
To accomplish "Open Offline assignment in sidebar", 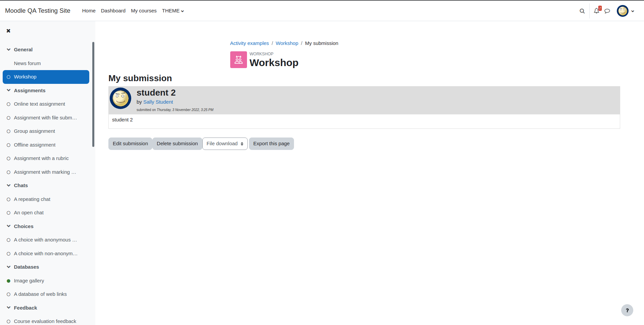I will tap(35, 145).
